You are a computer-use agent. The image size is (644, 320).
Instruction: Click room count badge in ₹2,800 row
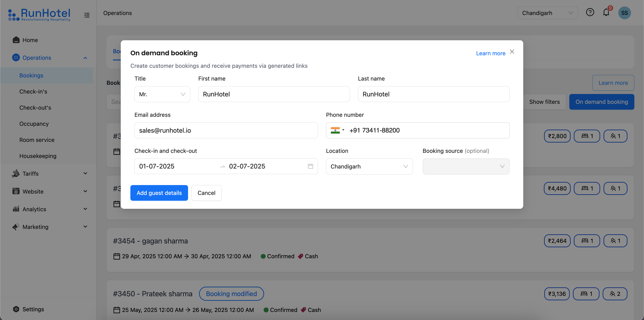coord(587,136)
